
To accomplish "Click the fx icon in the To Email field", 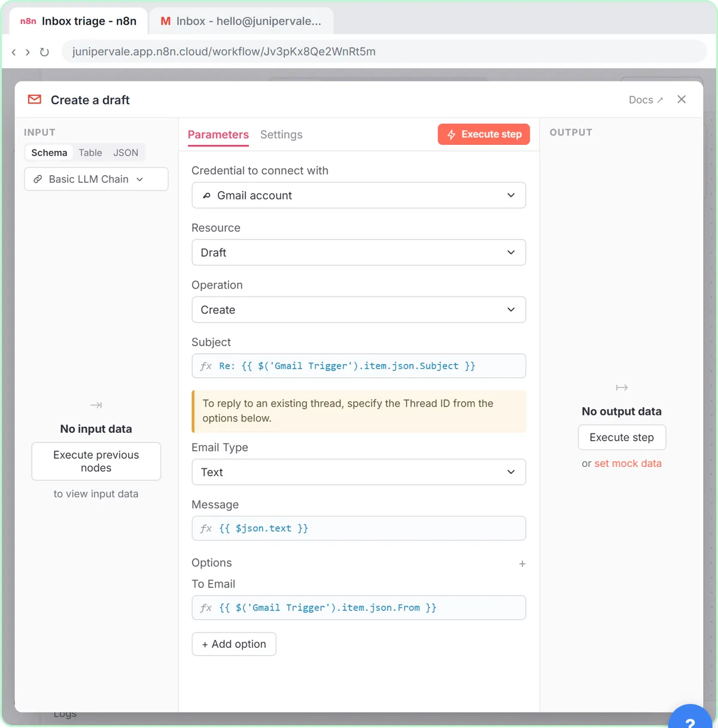I will click(206, 608).
